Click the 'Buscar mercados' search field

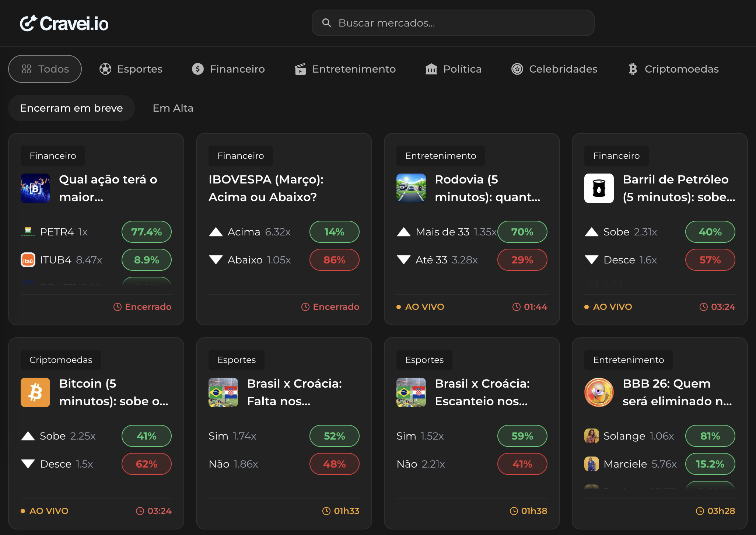click(453, 22)
